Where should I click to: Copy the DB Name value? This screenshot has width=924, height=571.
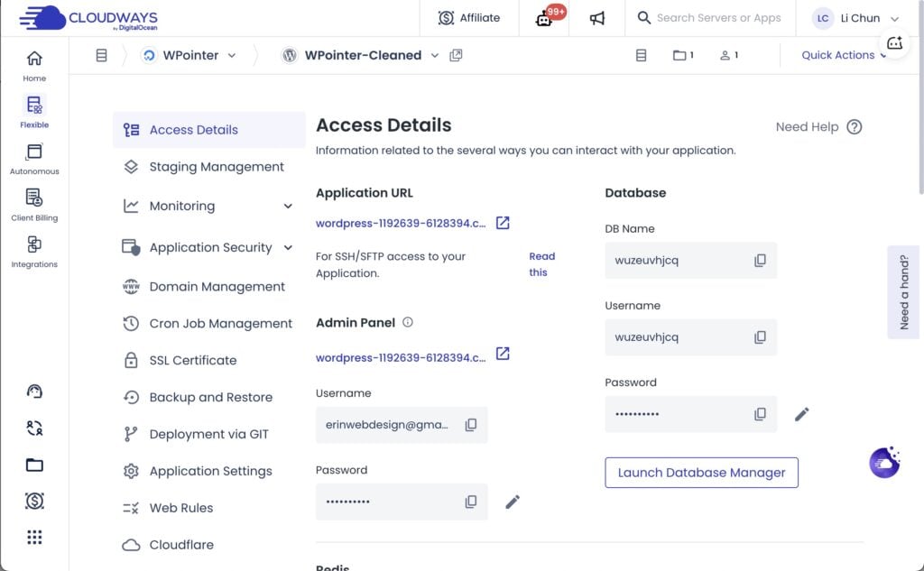click(x=760, y=261)
